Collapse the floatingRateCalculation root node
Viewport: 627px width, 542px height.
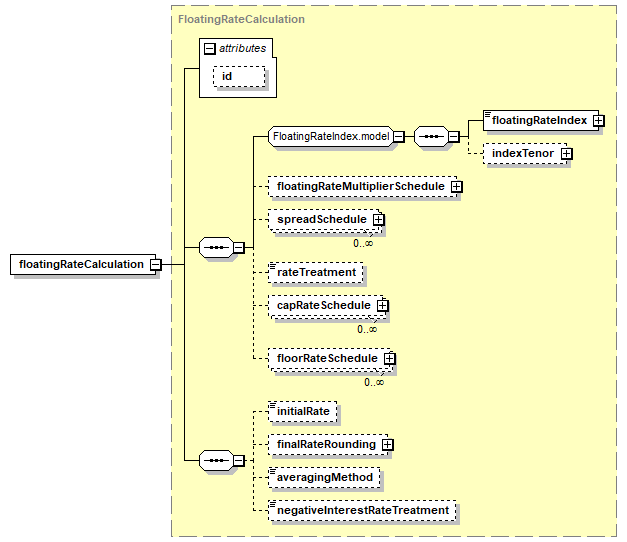click(155, 265)
